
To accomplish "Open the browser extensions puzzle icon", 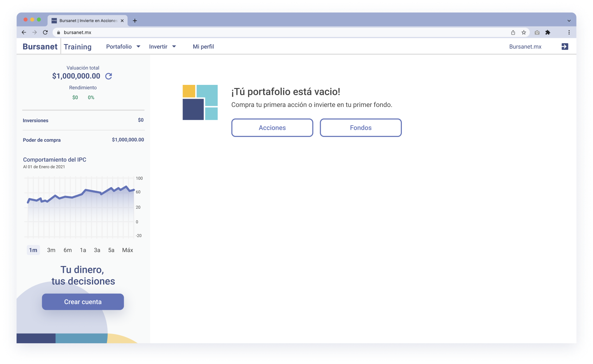I will [548, 32].
